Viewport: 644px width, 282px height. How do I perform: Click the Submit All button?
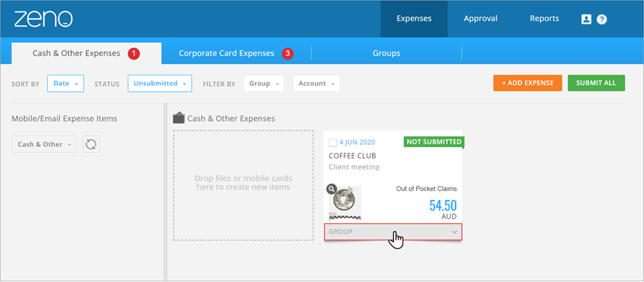[x=596, y=83]
